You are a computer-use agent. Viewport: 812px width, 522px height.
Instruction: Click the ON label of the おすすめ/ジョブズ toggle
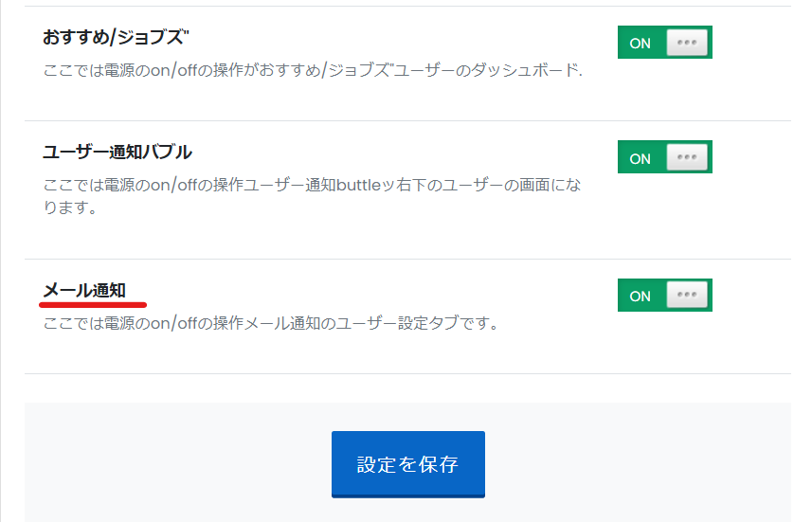641,44
